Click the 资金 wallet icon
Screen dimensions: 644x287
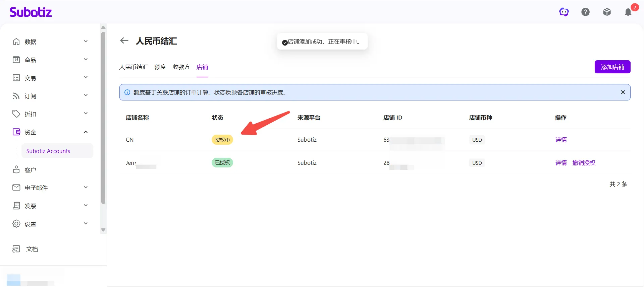pos(16,132)
